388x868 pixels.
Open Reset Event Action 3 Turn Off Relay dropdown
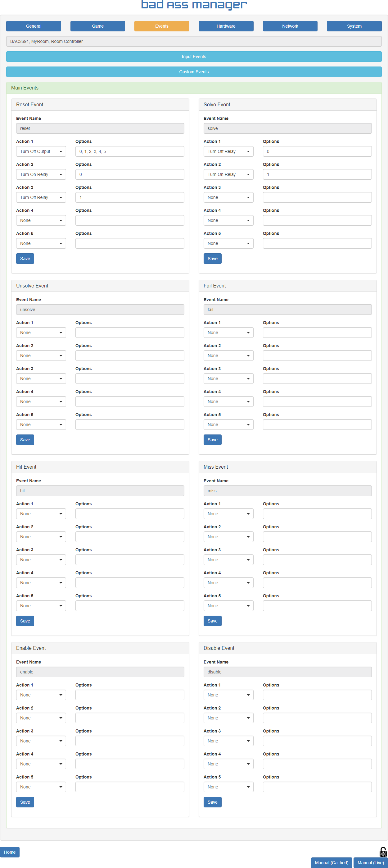41,197
